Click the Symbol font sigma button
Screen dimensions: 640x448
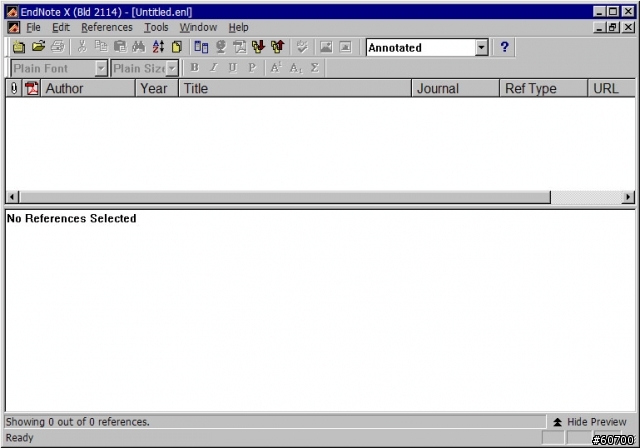coord(314,68)
